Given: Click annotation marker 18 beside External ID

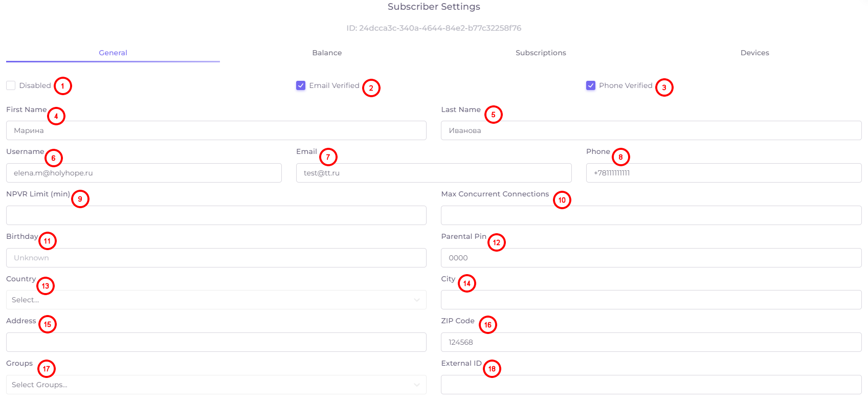Looking at the screenshot, I should [x=492, y=369].
